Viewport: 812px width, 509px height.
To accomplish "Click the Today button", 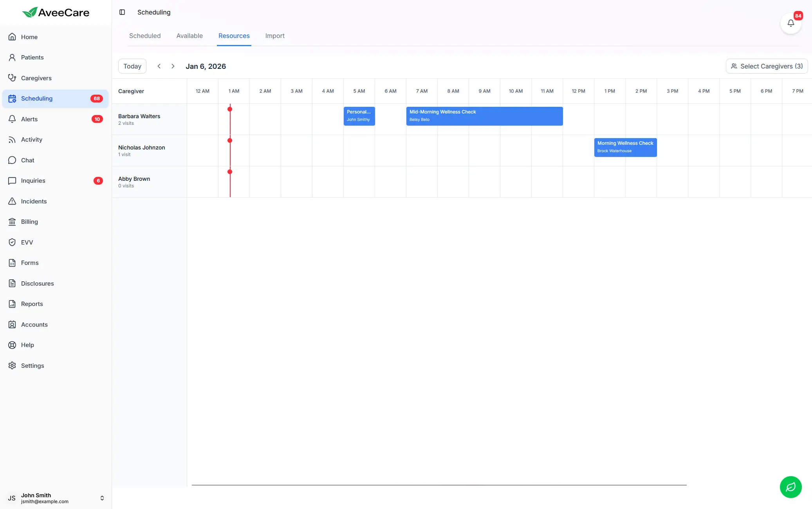I will 132,66.
